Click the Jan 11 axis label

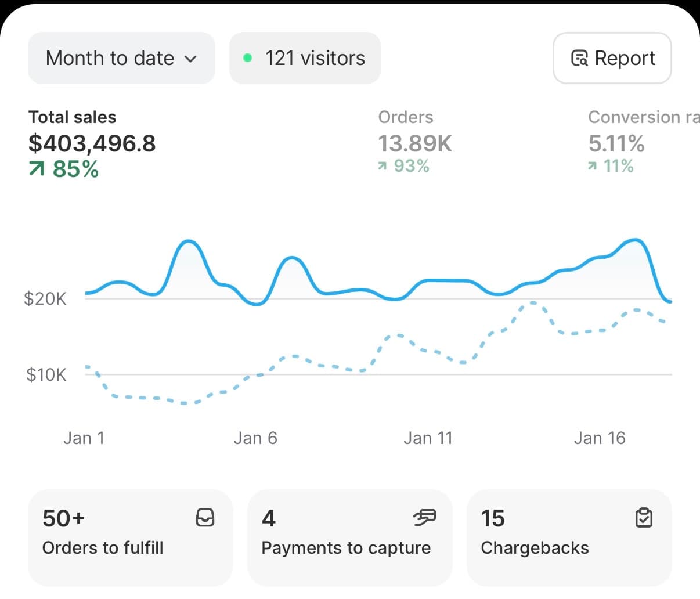(428, 438)
